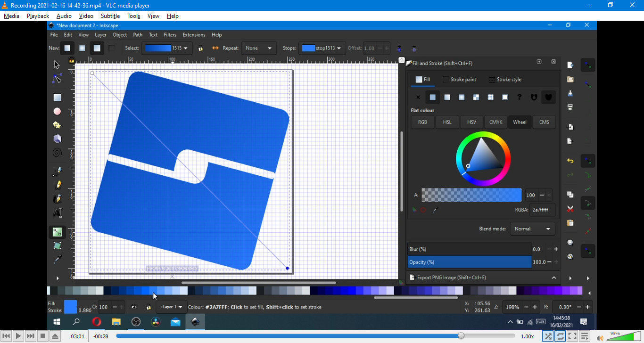Select the Dropper tool
Image resolution: width=644 pixels, height=343 pixels.
point(57,259)
